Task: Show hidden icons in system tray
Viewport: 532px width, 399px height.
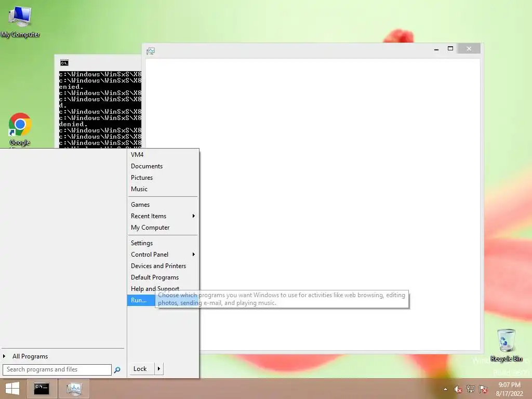Action: [445, 389]
